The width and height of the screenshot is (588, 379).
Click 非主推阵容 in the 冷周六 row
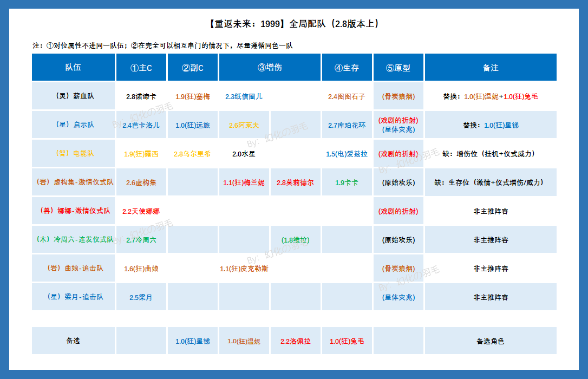(491, 240)
